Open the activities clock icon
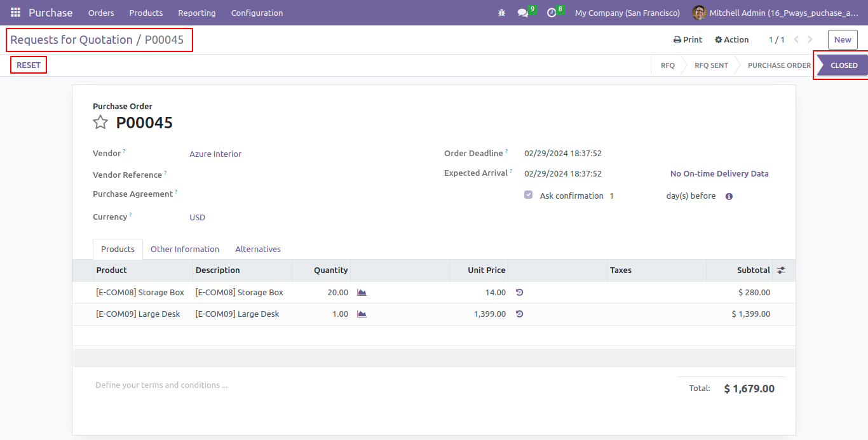The image size is (868, 440). [x=552, y=13]
